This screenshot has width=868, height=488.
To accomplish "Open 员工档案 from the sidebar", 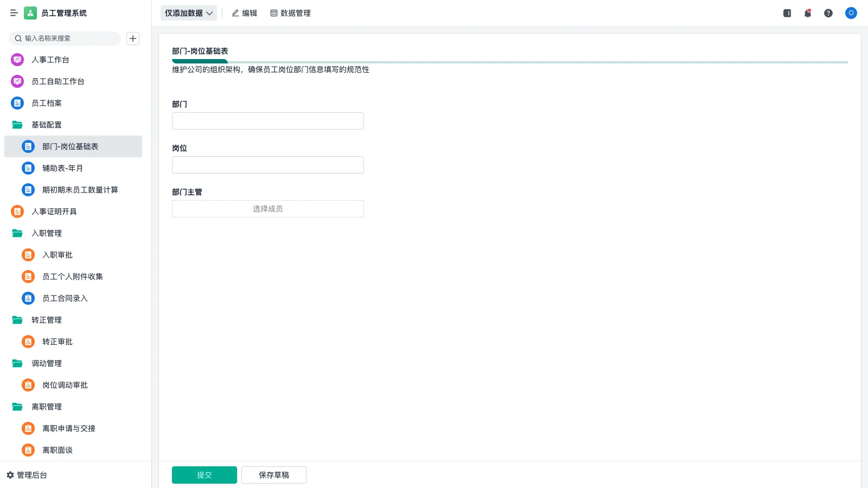I will click(x=47, y=103).
